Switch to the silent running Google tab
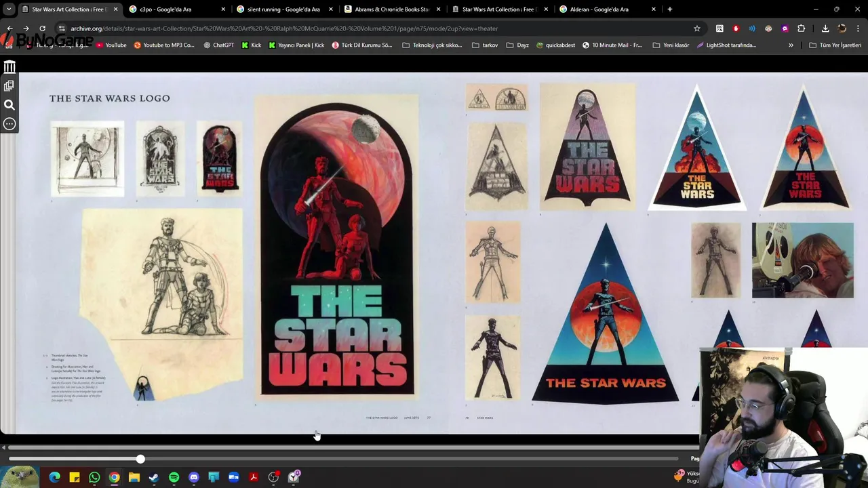The height and width of the screenshot is (488, 868). (283, 9)
